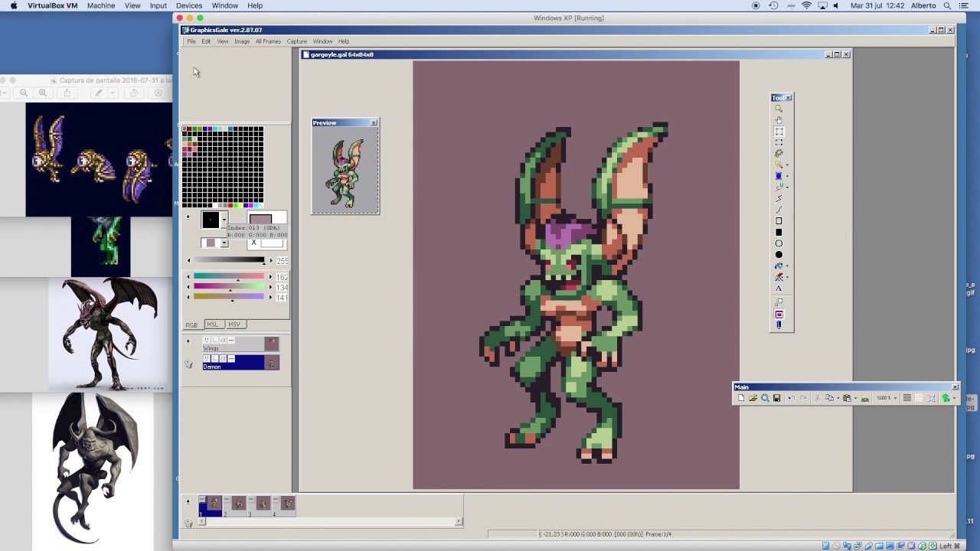The image size is (980, 551).
Task: Toggle the overlapping squares option in Tool palette
Action: [779, 302]
